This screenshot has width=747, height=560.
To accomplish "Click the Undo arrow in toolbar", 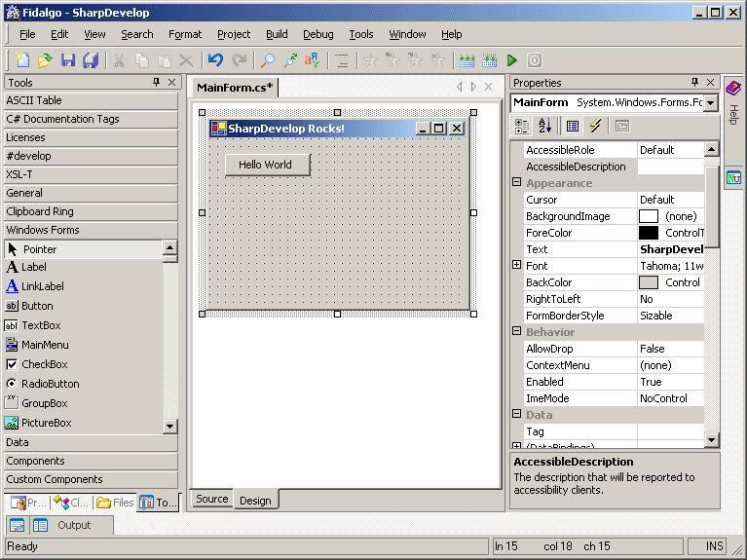I will (x=216, y=60).
